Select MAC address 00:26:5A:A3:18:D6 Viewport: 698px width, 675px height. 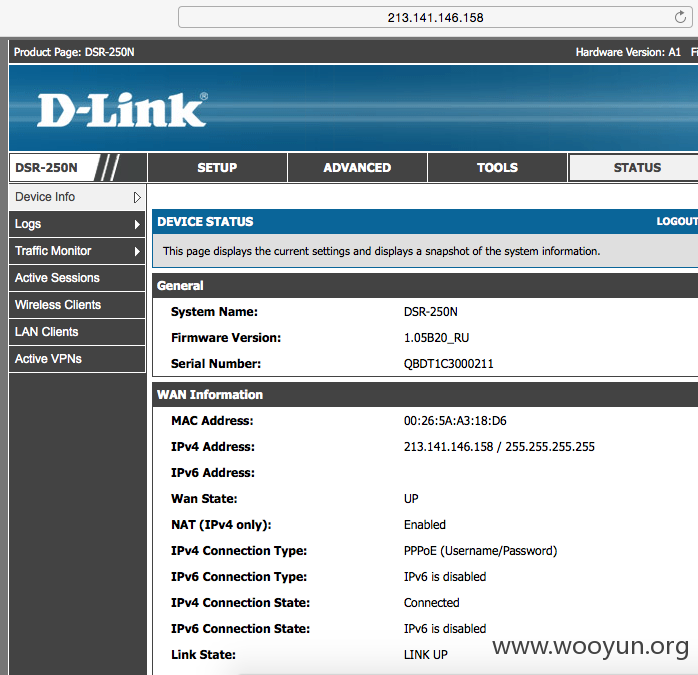[x=455, y=421]
